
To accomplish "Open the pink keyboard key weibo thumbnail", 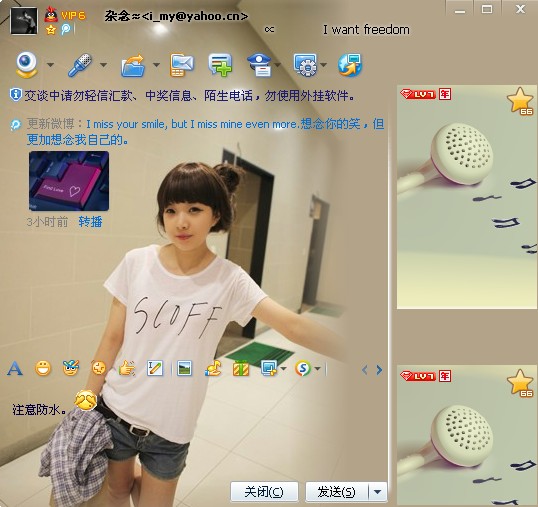I will tap(69, 181).
